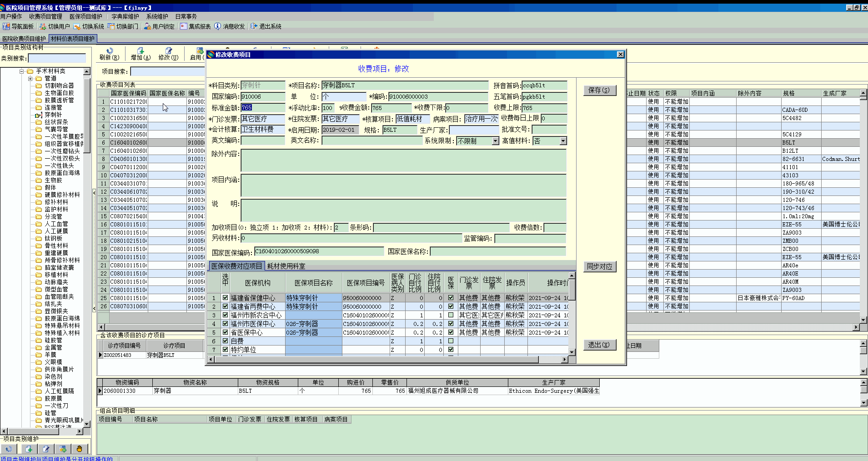The height and width of the screenshot is (461, 868).
Task: Switch to the 医院收费项目维护 tab
Action: click(x=24, y=39)
